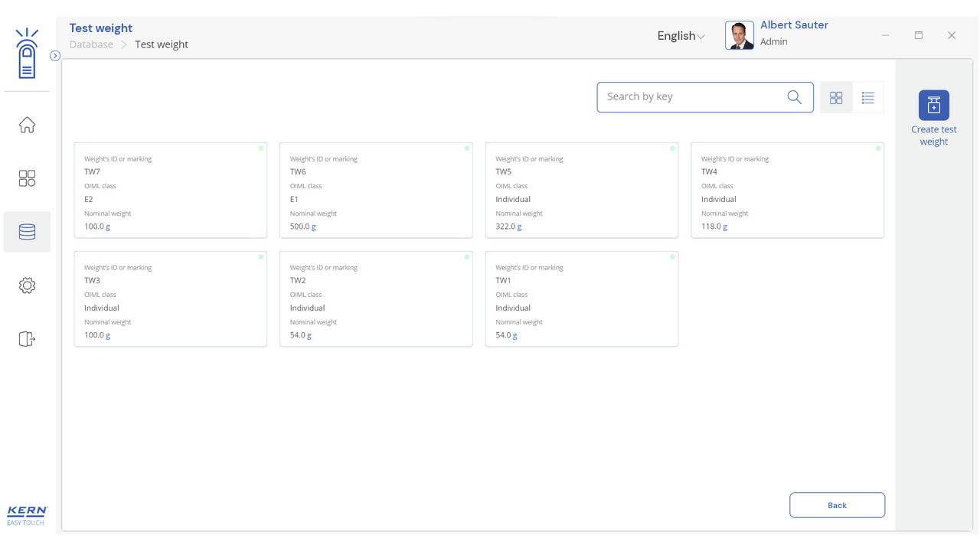Click the Create test weight icon
This screenshot has width=980, height=551.
(933, 106)
